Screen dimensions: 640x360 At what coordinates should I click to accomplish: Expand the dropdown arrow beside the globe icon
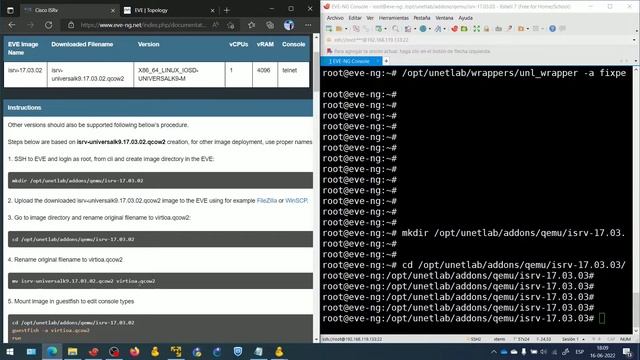pyautogui.click(x=430, y=29)
